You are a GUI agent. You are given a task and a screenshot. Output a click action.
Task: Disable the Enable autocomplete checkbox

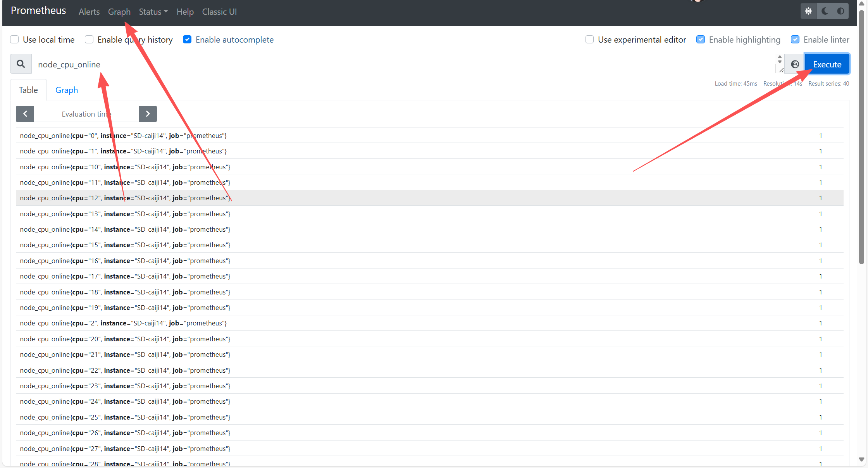(187, 40)
